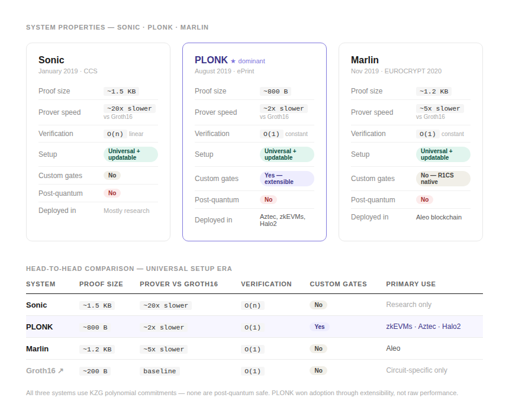
Task: Click the 'No' badge in Groth16 row
Action: tap(318, 370)
